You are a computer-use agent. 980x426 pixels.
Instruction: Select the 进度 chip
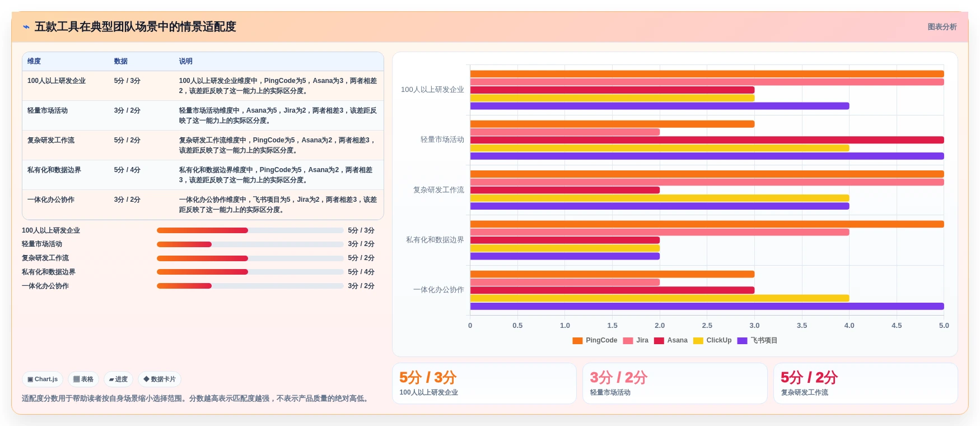pyautogui.click(x=118, y=379)
